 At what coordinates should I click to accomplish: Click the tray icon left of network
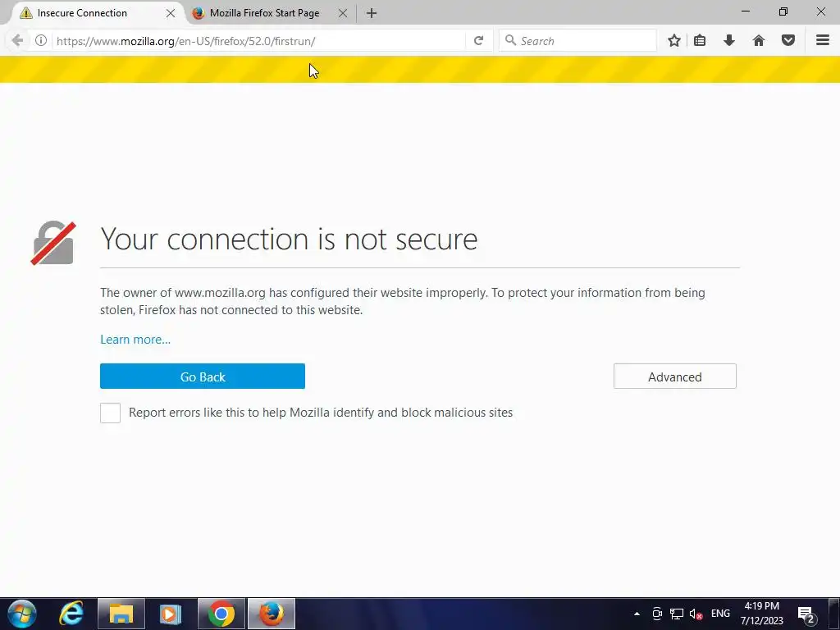pos(657,614)
